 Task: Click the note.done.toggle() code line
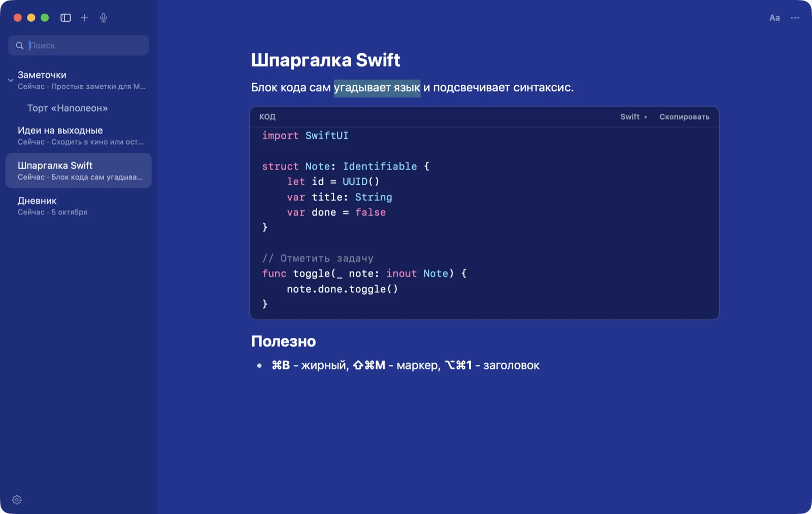click(x=342, y=289)
